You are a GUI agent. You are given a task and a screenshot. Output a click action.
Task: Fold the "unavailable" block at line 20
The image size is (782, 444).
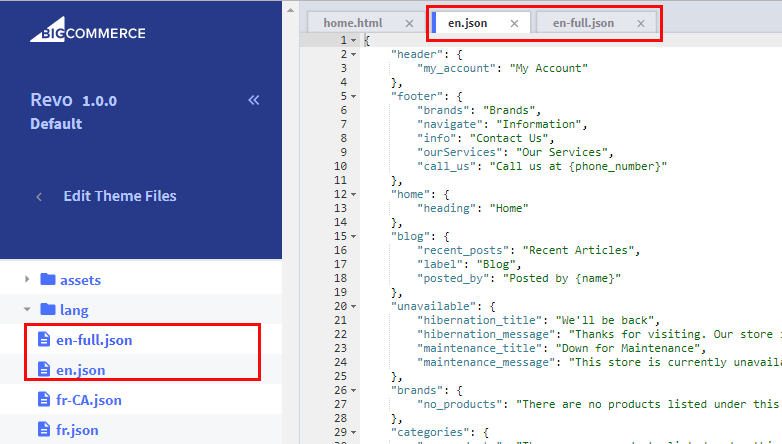[x=354, y=306]
